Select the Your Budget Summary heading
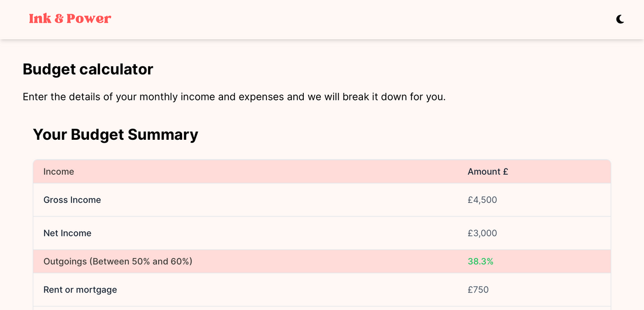Viewport: 644px width, 310px height. [115, 135]
